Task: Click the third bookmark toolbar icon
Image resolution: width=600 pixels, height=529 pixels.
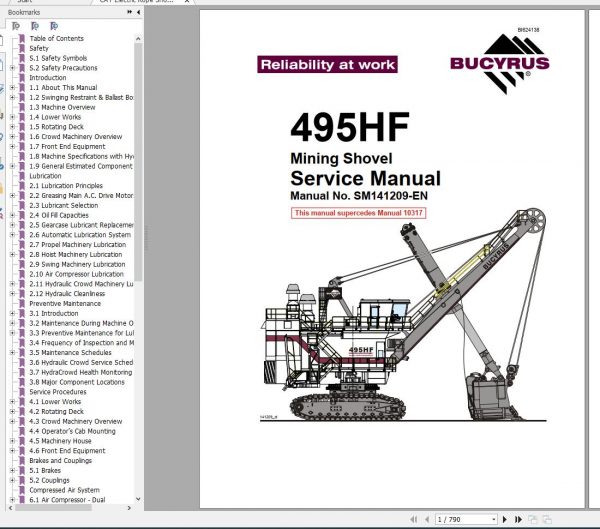Action: coord(54,26)
